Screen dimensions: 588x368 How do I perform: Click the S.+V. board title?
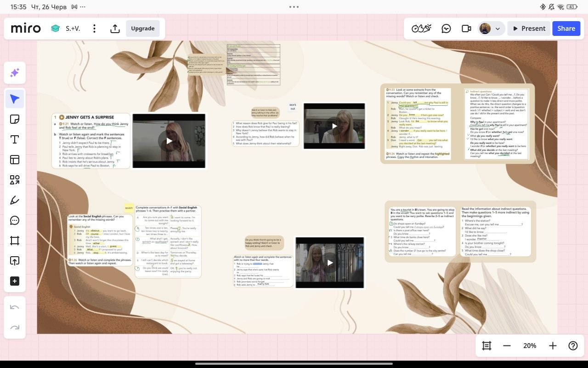tap(73, 29)
